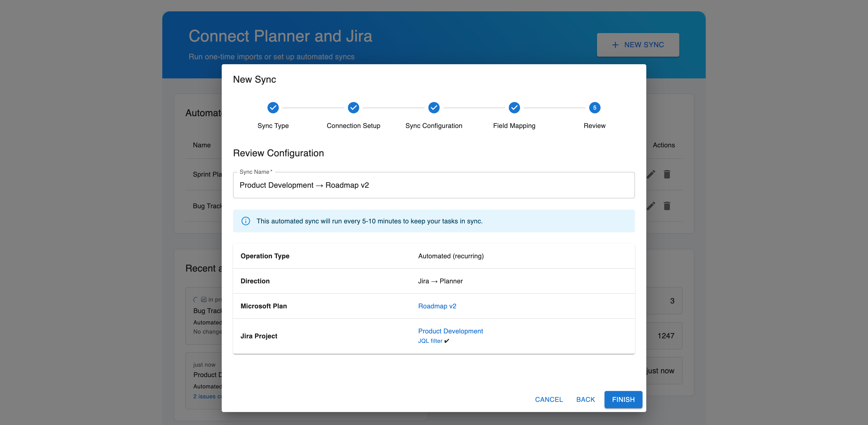The height and width of the screenshot is (425, 868).
Task: Click the Sync Type completed step icon
Action: pos(273,108)
